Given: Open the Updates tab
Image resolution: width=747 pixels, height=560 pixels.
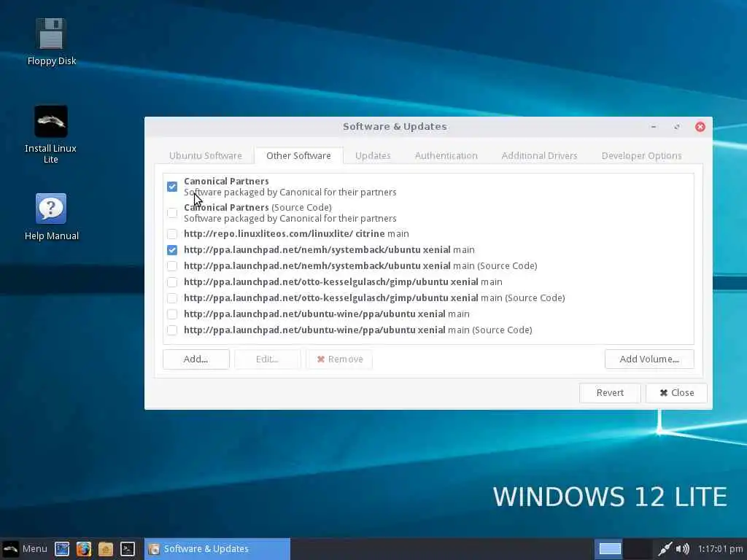Looking at the screenshot, I should pyautogui.click(x=373, y=156).
